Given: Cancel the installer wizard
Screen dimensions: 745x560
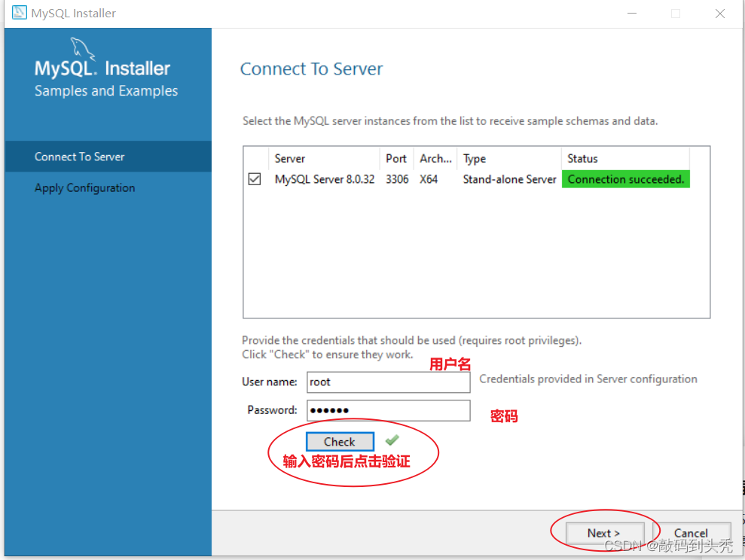Looking at the screenshot, I should pos(692,533).
